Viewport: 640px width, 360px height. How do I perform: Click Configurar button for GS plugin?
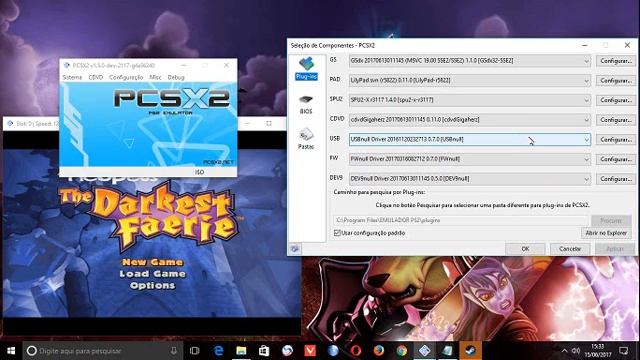(x=616, y=61)
